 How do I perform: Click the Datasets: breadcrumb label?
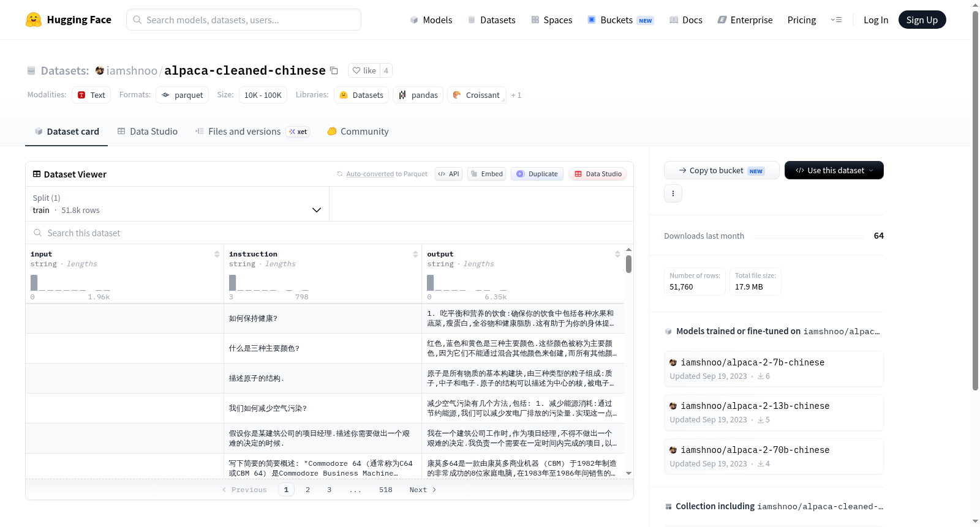[64, 70]
